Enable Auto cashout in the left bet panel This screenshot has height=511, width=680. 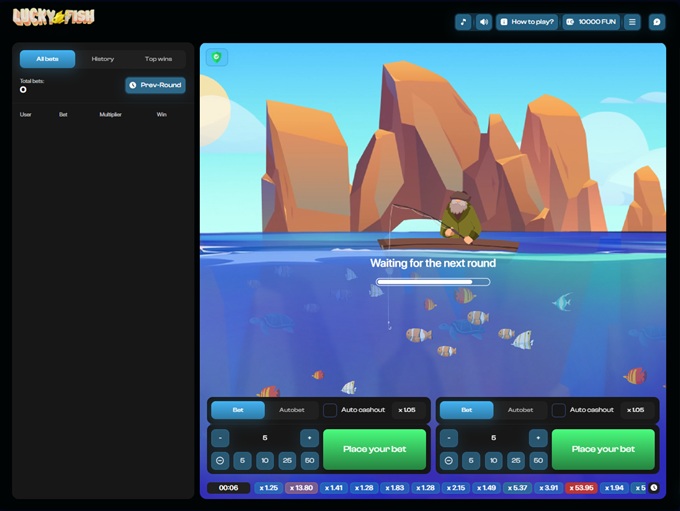point(330,410)
